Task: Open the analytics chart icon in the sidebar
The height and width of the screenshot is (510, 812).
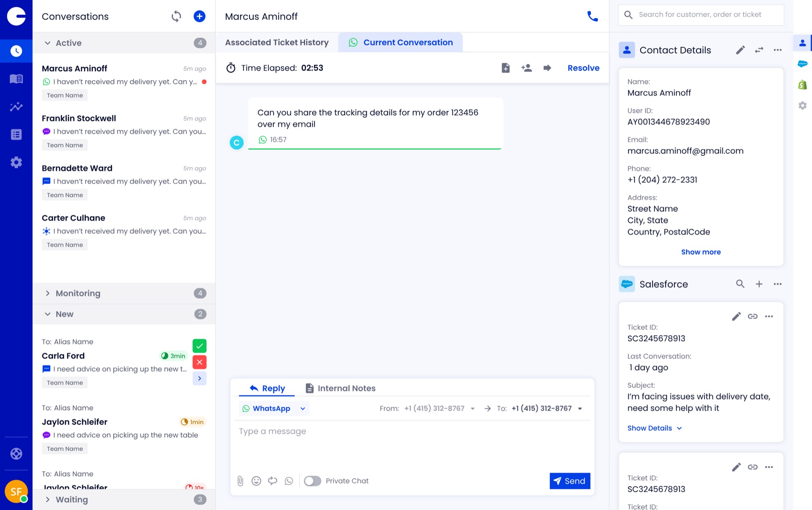Action: (x=16, y=107)
